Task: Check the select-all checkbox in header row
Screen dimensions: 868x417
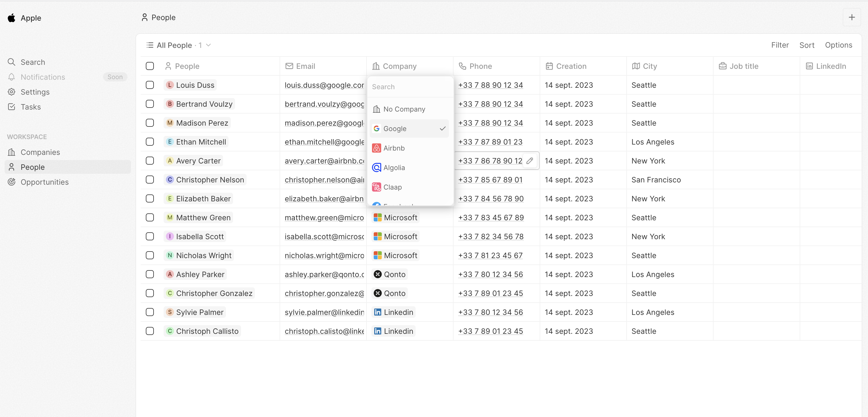Action: [150, 66]
